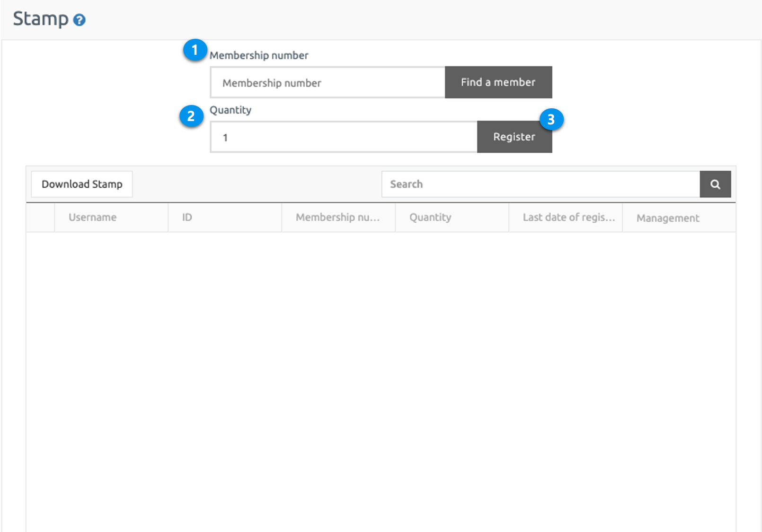The image size is (762, 532).
Task: Click into the Quantity input field
Action: click(x=344, y=138)
